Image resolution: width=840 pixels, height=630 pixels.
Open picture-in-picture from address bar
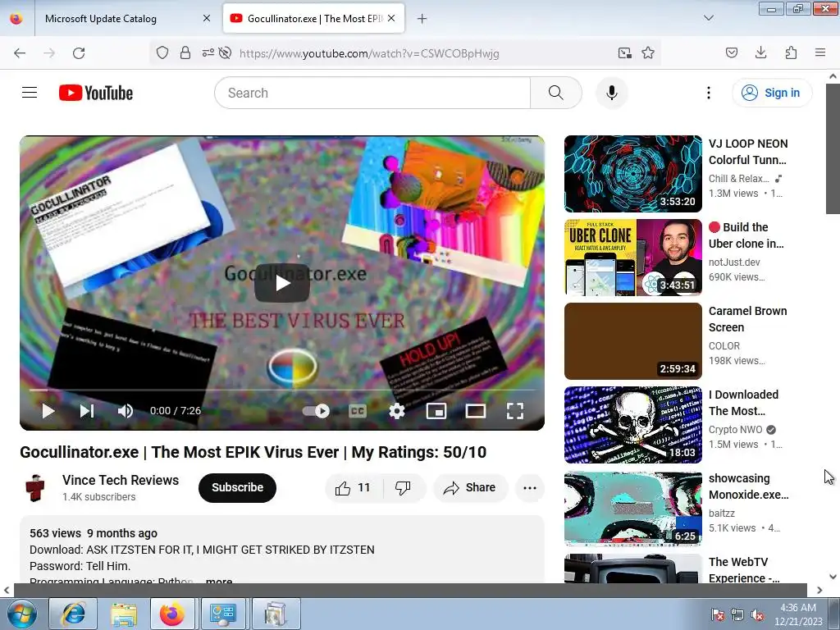tap(624, 53)
